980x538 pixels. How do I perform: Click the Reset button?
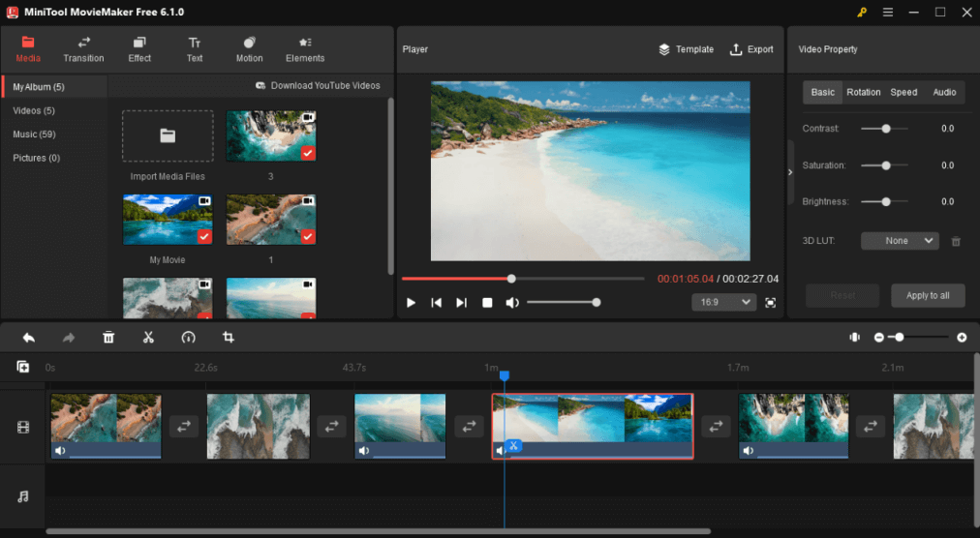pyautogui.click(x=842, y=295)
